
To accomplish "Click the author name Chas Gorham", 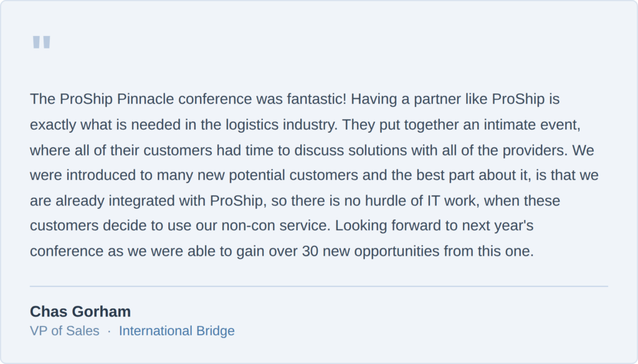I will click(80, 311).
